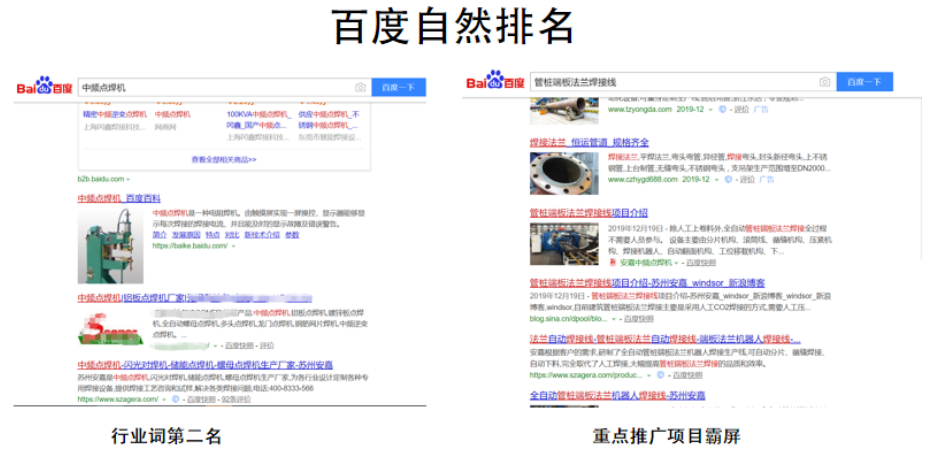Click the welding production line factory thumbnail
Screen dimensions: 938x469
pos(564,244)
